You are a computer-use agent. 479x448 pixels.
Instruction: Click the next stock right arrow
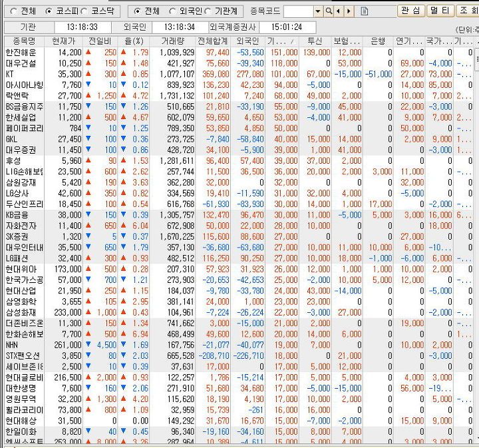tap(349, 11)
